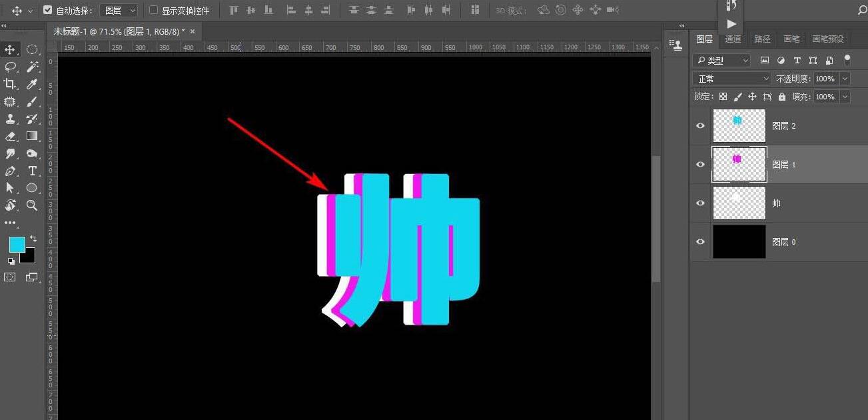Open the 不透明度 percentage dropdown
The width and height of the screenshot is (868, 420).
coord(844,78)
